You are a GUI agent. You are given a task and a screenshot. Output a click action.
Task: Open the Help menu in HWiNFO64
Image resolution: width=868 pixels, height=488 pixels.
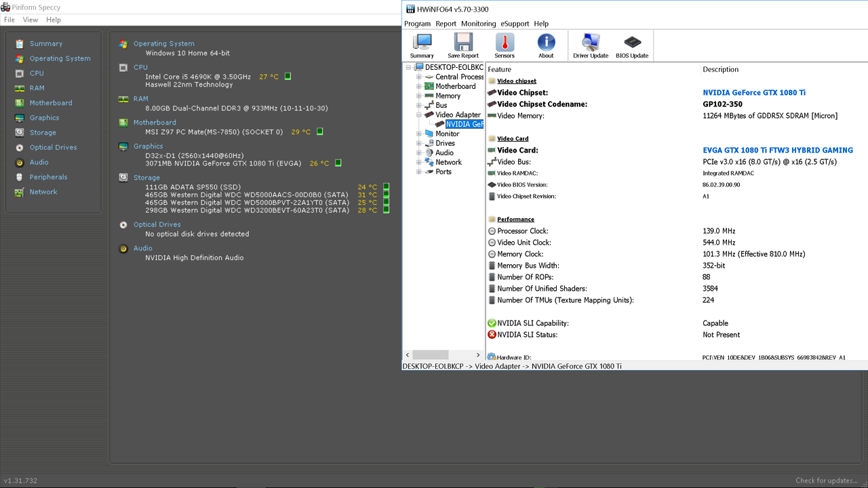541,24
